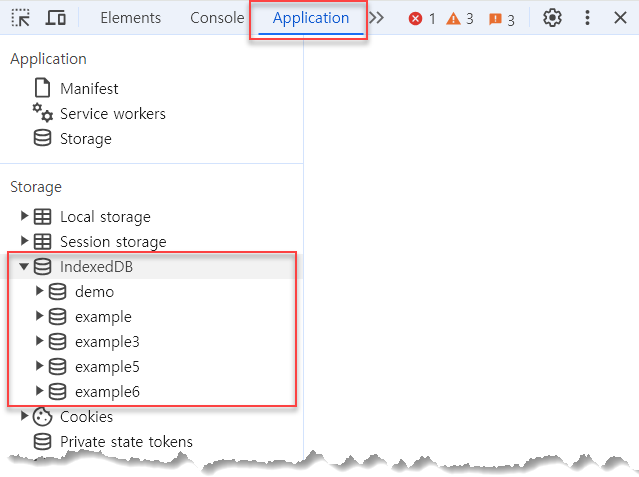Switch to the Elements tab
Image resolution: width=639 pixels, height=477 pixels.
point(131,18)
